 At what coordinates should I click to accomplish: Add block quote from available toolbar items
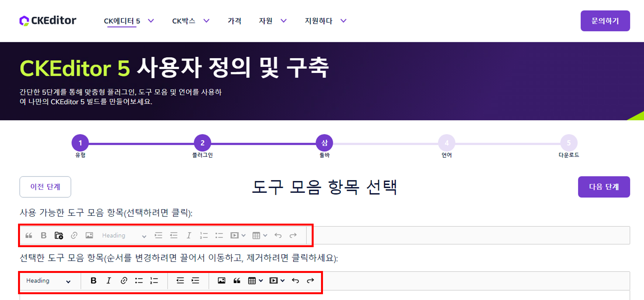pyautogui.click(x=29, y=236)
